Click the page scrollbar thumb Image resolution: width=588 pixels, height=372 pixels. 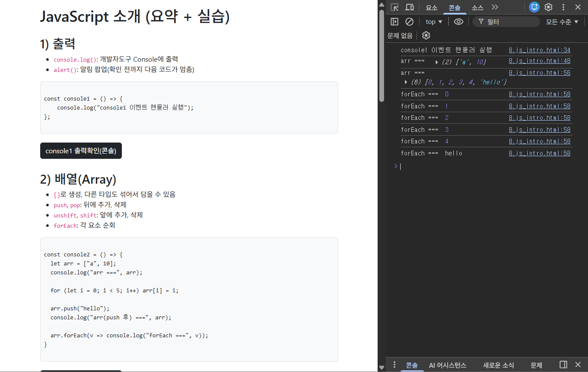click(x=381, y=56)
